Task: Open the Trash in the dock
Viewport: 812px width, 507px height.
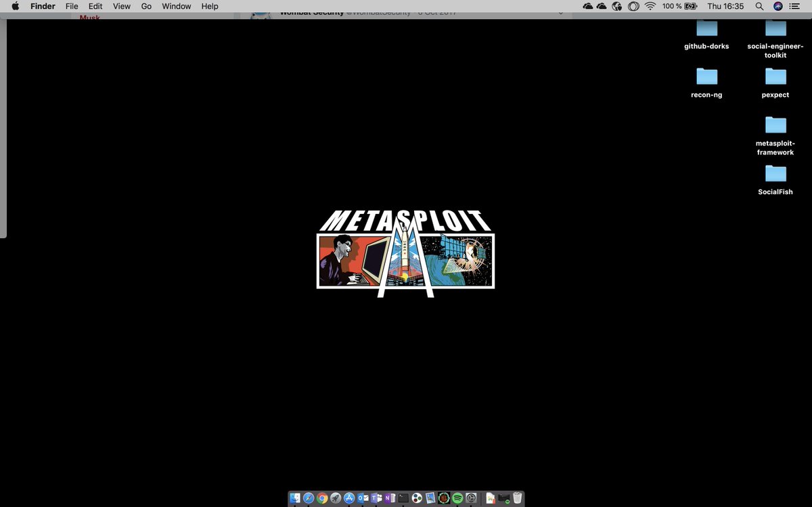Action: (518, 498)
